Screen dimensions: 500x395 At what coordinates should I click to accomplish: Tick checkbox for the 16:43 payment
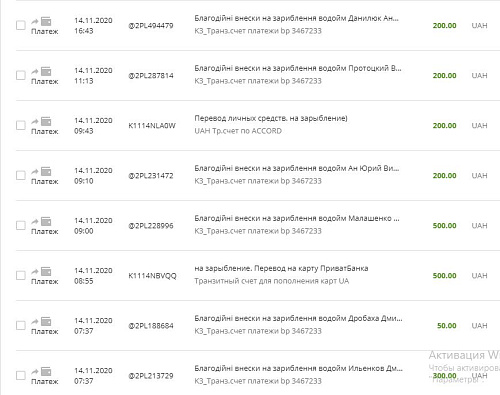click(21, 25)
